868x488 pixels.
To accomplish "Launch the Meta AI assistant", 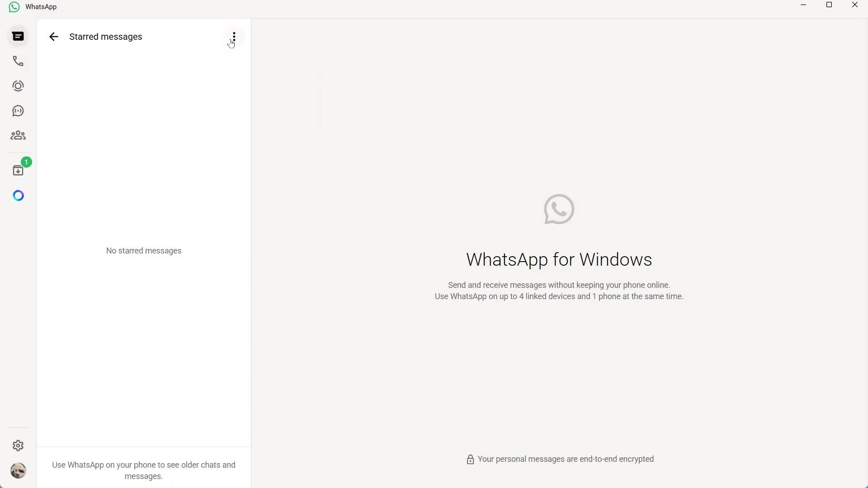I will coord(18,195).
